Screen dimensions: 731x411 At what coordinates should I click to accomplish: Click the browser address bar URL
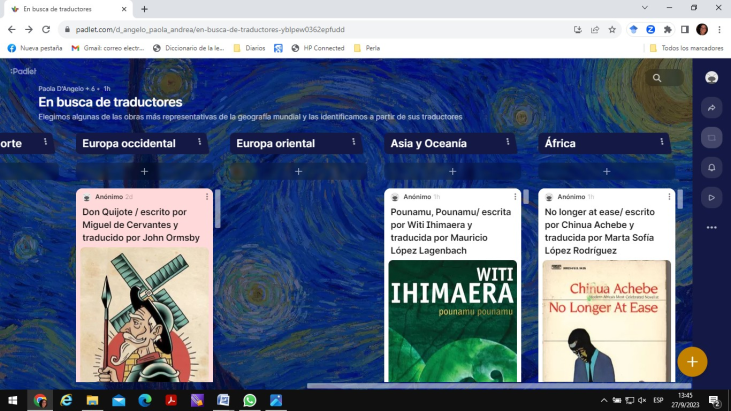click(300, 29)
